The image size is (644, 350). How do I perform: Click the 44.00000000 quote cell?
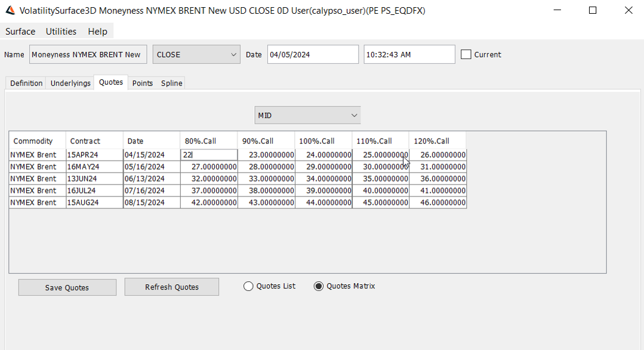(323, 202)
